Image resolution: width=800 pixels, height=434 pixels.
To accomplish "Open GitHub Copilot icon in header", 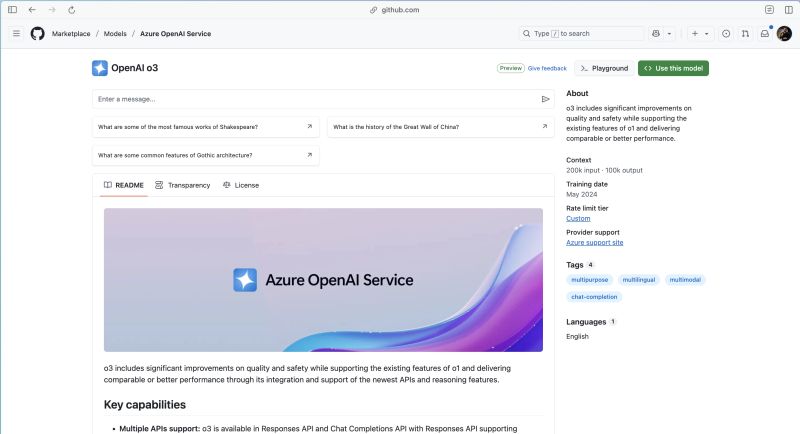I will 656,34.
